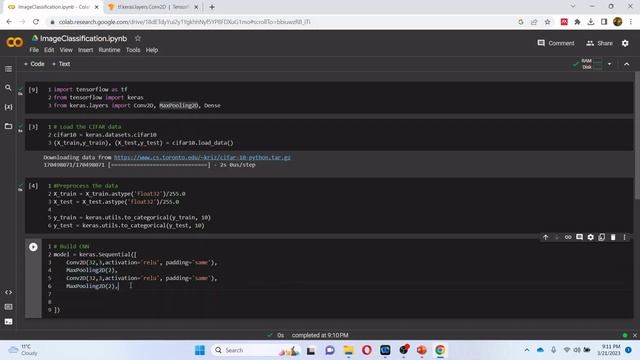The width and height of the screenshot is (640, 360).
Task: Collapse the header with chevron up
Action: pos(627,64)
